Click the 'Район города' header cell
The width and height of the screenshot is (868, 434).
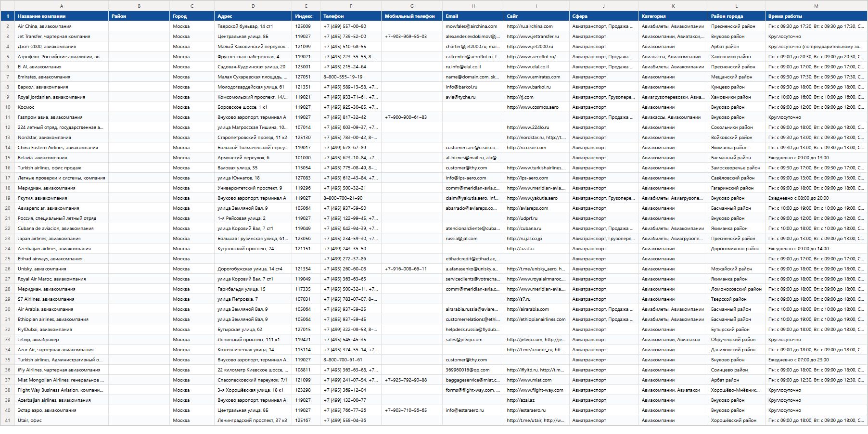pyautogui.click(x=736, y=16)
